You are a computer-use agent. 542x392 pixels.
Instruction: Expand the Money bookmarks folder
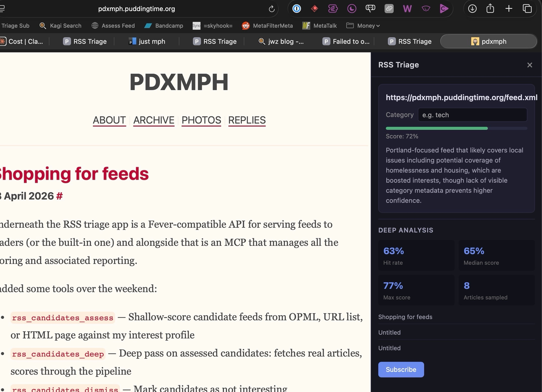(x=363, y=26)
